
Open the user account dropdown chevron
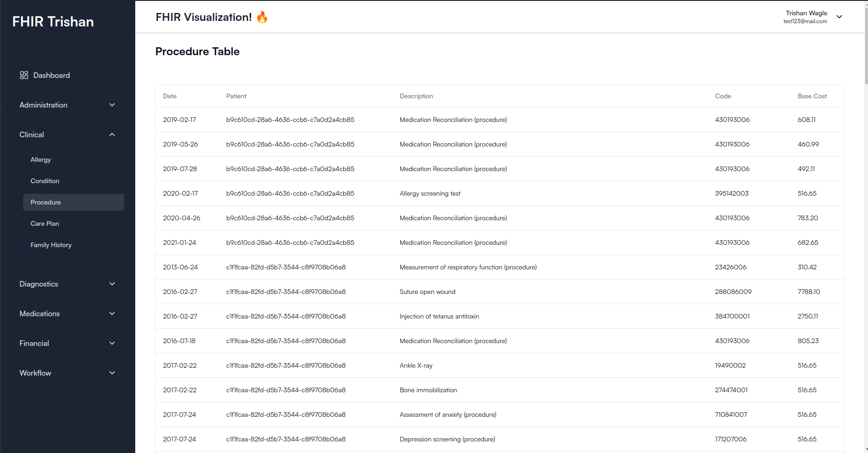[x=839, y=17]
